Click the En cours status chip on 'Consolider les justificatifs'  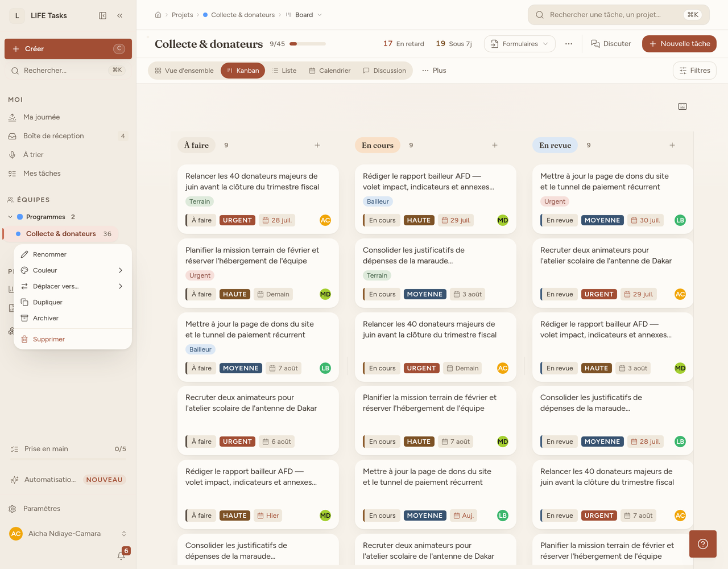pos(382,294)
